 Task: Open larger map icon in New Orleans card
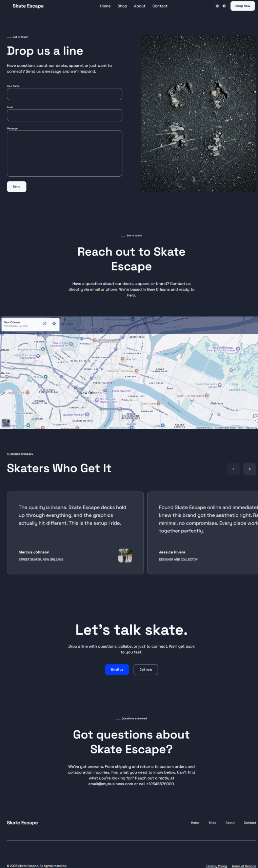(44, 323)
